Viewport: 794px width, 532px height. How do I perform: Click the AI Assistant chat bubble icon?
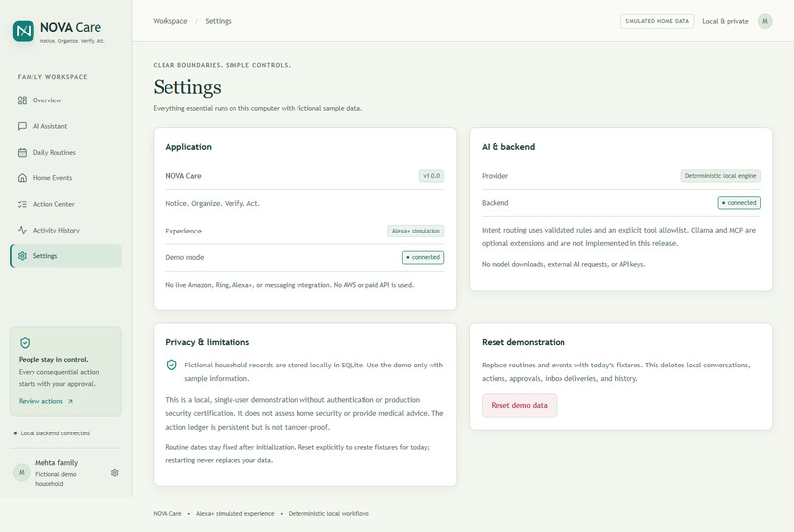coord(22,126)
